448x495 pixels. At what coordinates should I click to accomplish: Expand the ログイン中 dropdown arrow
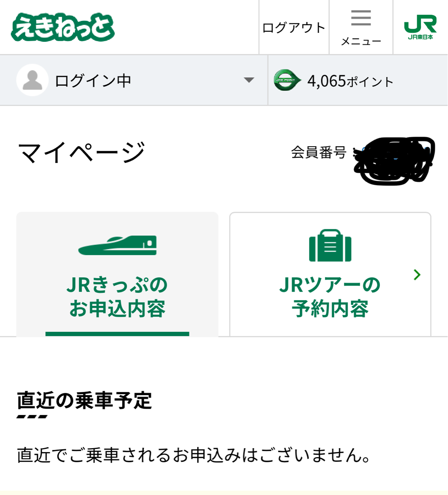coord(249,80)
